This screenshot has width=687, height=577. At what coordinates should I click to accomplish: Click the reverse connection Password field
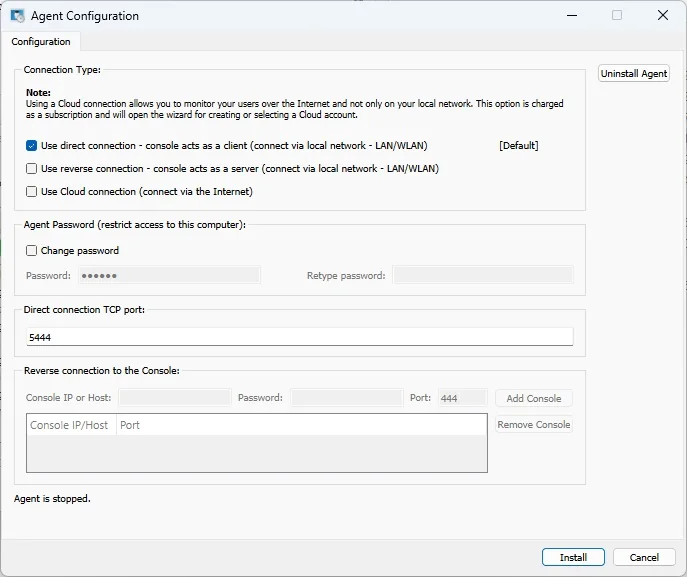pos(346,398)
